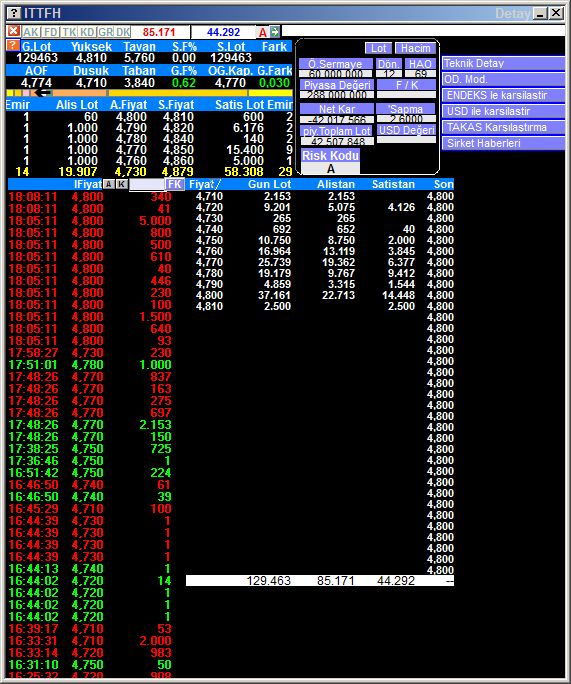Select the AK toolbar item
This screenshot has height=684, width=571.
click(31, 32)
